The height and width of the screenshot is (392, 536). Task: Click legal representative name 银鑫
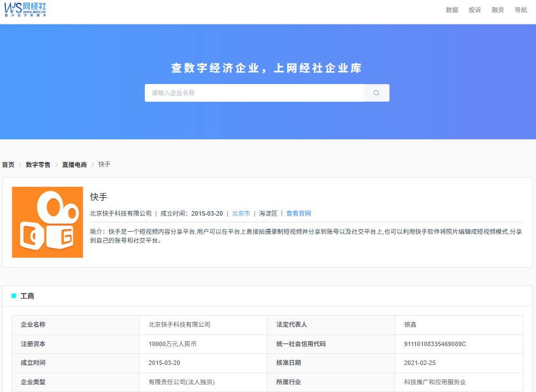coord(411,325)
